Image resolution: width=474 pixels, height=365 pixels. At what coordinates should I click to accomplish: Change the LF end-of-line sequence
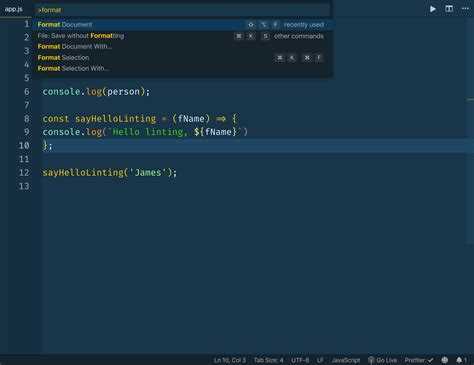320,360
